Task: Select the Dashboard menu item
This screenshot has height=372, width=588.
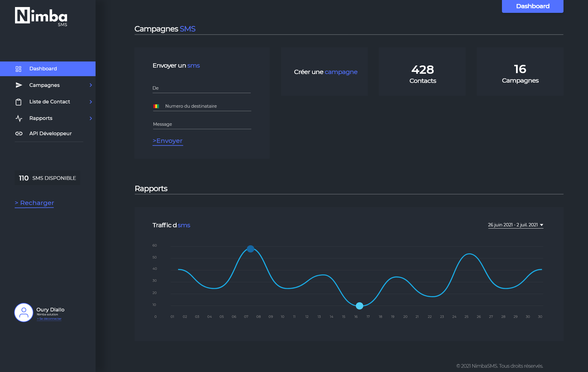Action: click(43, 69)
